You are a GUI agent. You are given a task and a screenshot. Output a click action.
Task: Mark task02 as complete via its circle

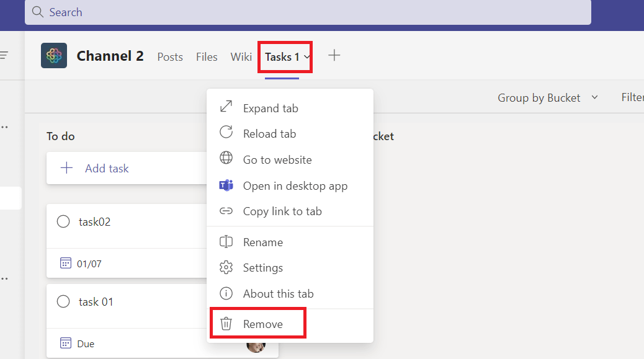pyautogui.click(x=63, y=221)
